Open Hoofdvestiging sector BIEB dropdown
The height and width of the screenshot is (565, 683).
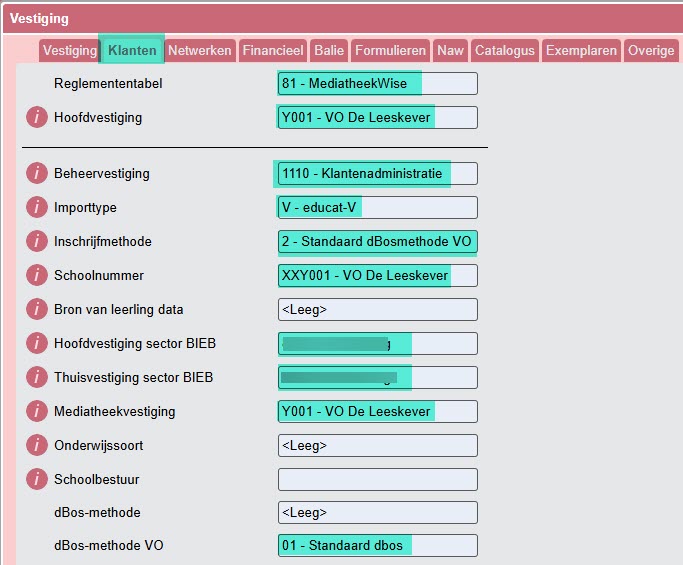tap(378, 343)
